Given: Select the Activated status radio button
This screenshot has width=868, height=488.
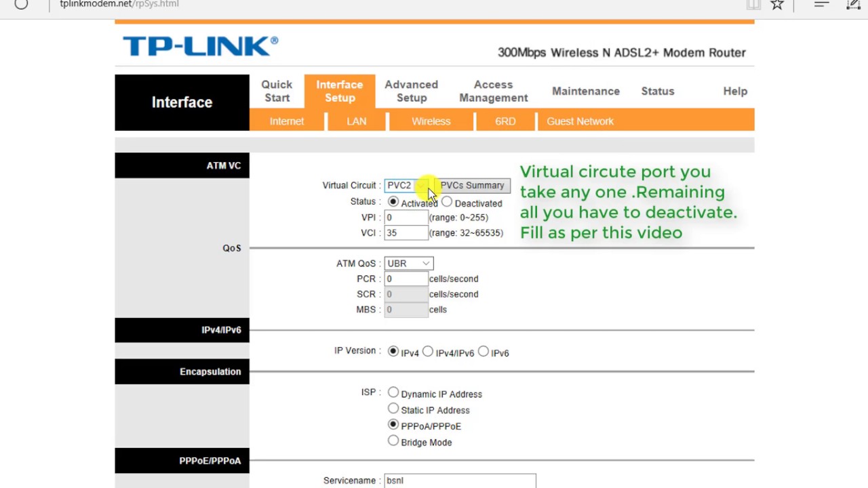Looking at the screenshot, I should [x=393, y=202].
